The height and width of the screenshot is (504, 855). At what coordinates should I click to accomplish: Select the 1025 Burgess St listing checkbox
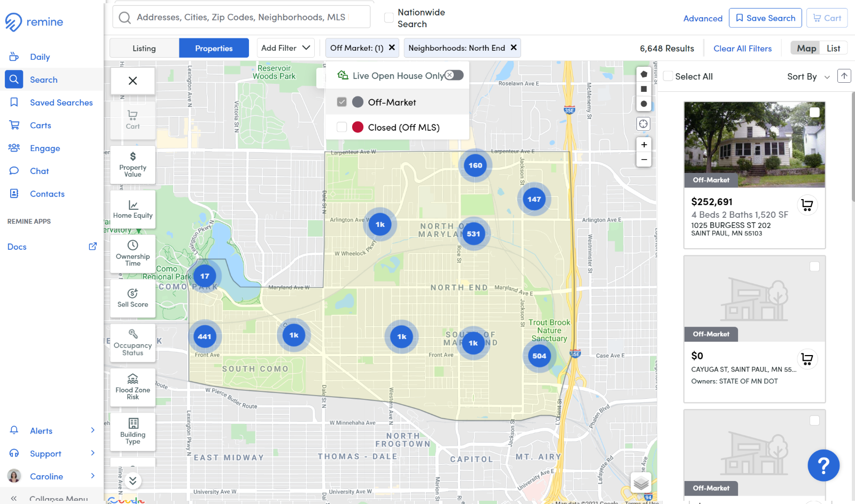[814, 112]
